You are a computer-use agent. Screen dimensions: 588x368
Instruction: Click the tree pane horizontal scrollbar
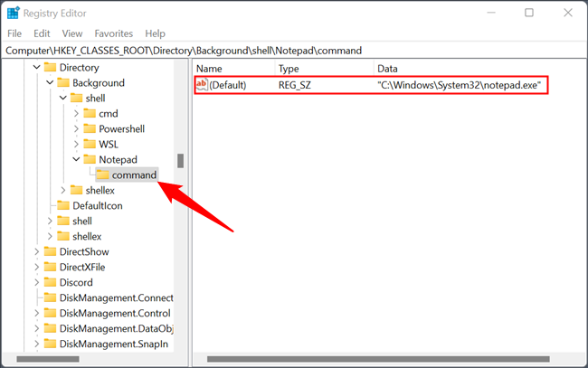[48, 359]
